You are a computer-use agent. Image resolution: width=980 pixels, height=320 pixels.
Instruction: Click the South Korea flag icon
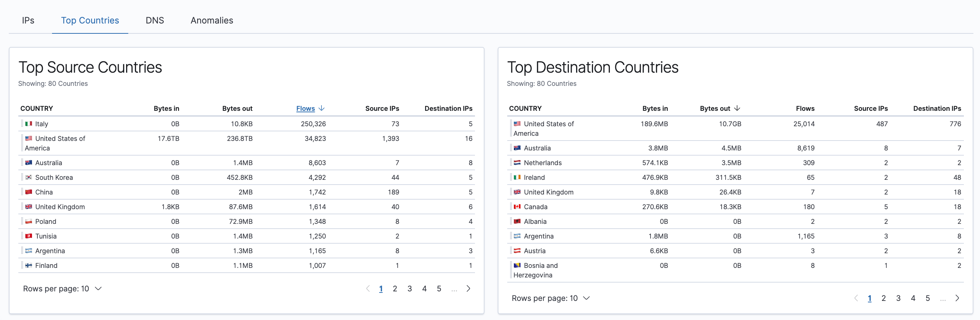coord(29,177)
